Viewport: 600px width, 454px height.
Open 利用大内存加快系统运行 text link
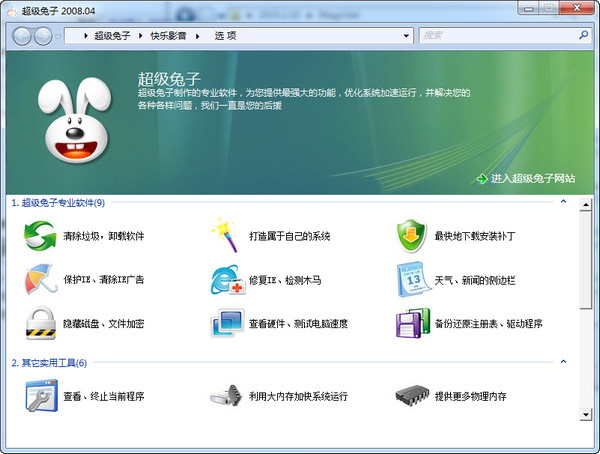(x=298, y=396)
